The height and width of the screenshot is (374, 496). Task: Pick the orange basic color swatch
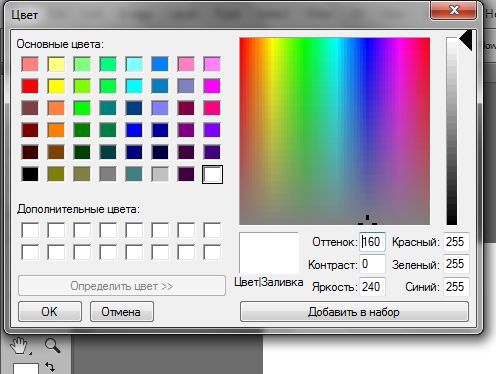point(56,130)
